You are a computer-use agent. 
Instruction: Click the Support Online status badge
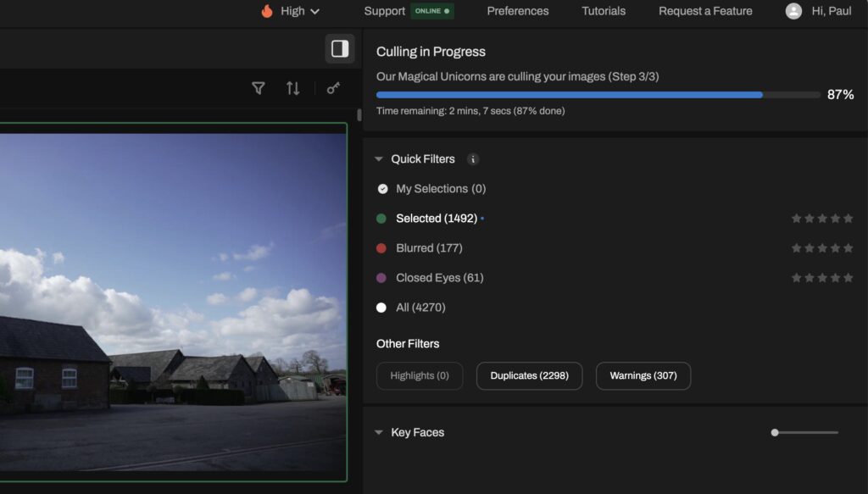431,11
